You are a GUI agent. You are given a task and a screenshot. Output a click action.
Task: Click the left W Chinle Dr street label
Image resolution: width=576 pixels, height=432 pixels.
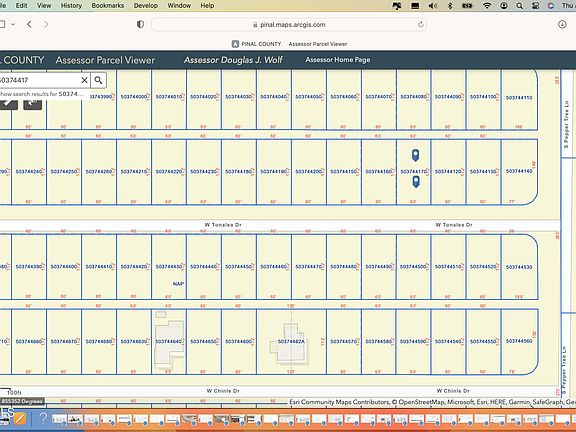coord(223,391)
